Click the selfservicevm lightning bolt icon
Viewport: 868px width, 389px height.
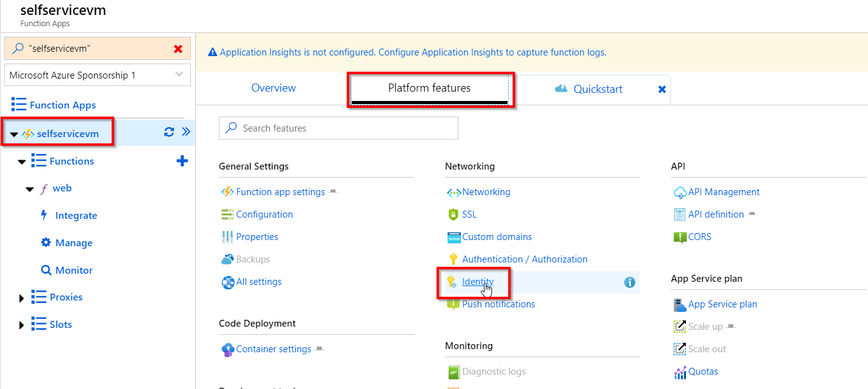point(28,134)
